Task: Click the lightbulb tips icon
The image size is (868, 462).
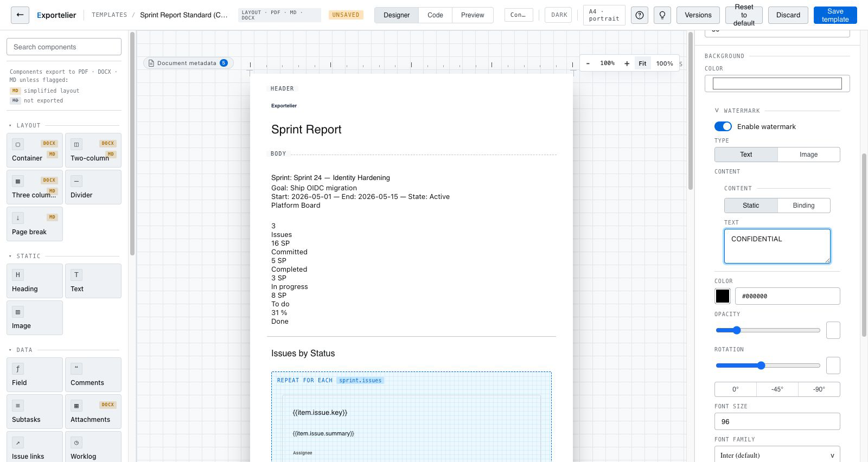Action: (x=662, y=15)
